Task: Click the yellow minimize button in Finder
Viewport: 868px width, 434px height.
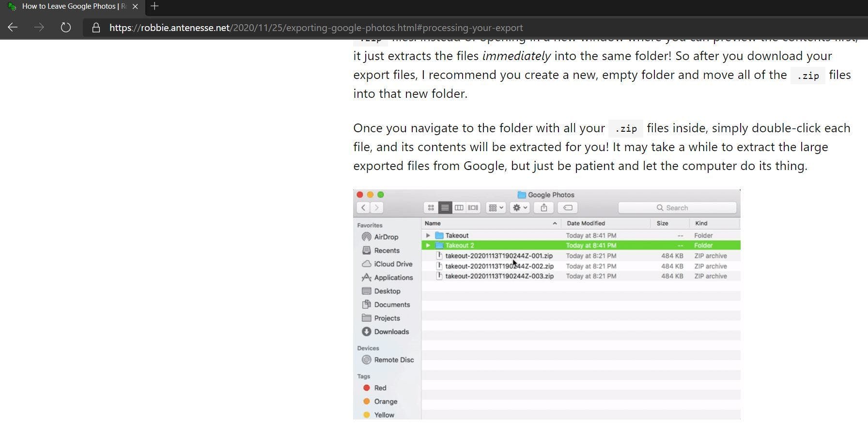Action: [370, 195]
